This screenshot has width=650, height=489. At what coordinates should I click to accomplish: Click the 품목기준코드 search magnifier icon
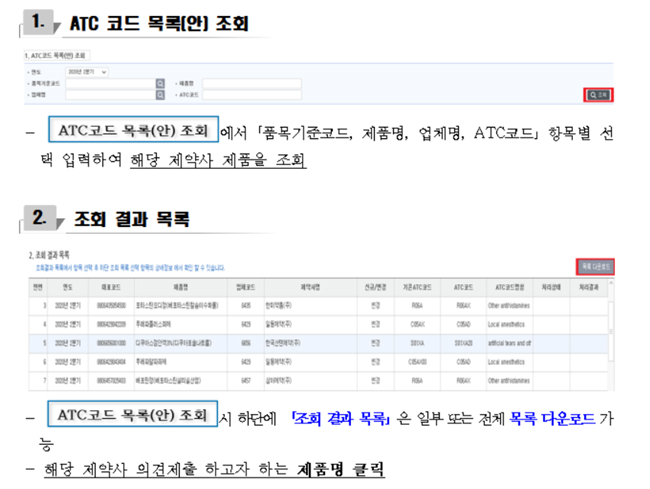(160, 84)
